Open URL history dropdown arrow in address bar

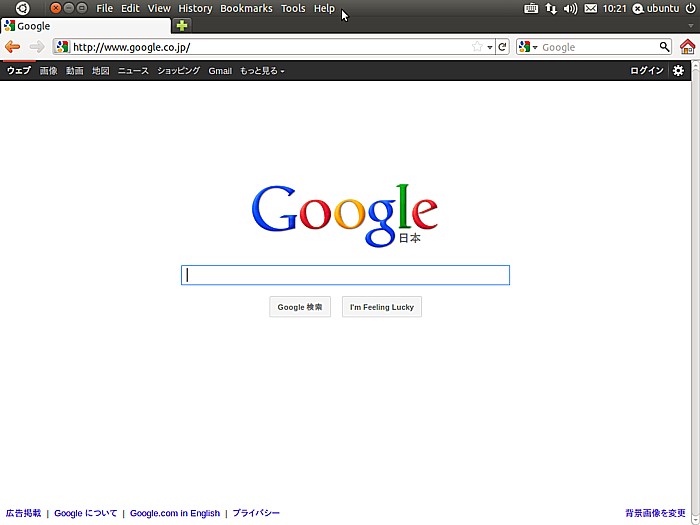point(490,47)
